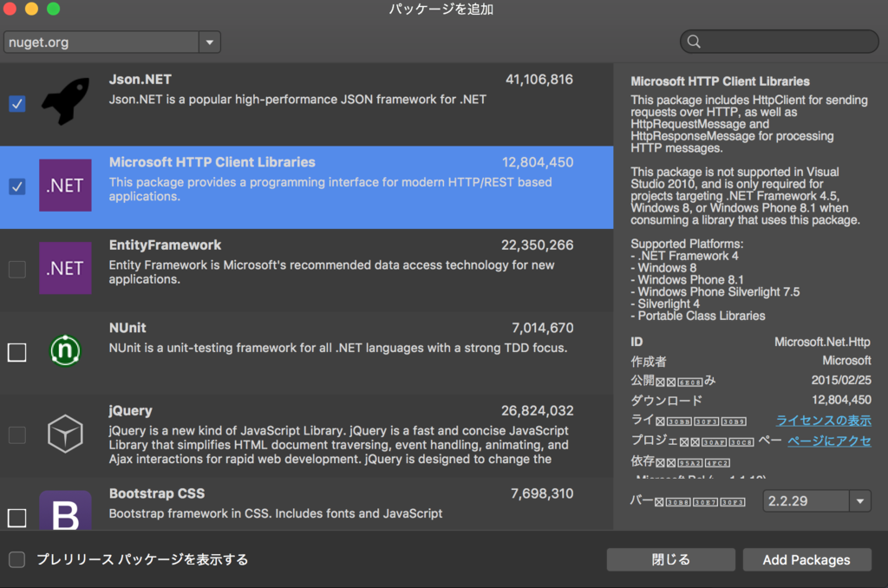Image resolution: width=888 pixels, height=588 pixels.
Task: Click the Microsoft HTTP Client Libraries .NET icon
Action: pos(65,186)
